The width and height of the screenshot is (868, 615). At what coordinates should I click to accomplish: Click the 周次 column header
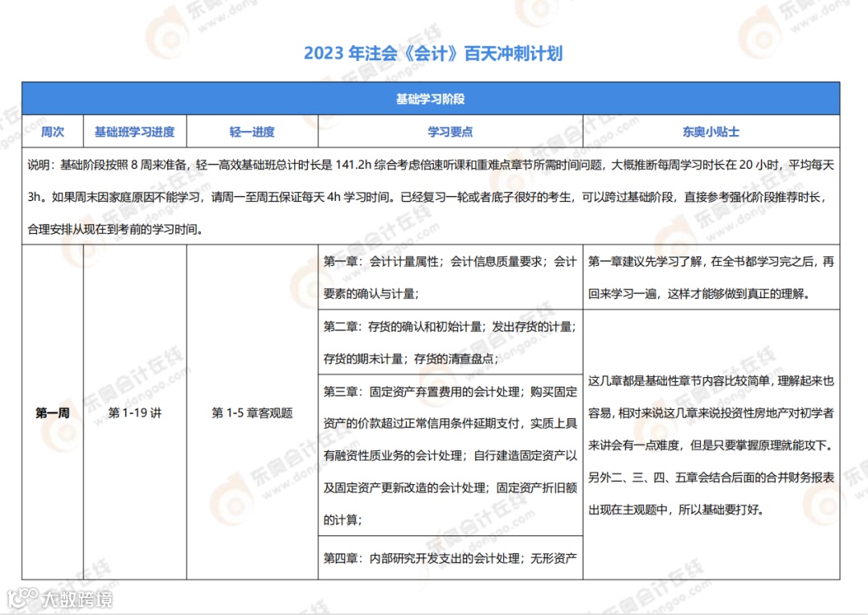(x=52, y=132)
